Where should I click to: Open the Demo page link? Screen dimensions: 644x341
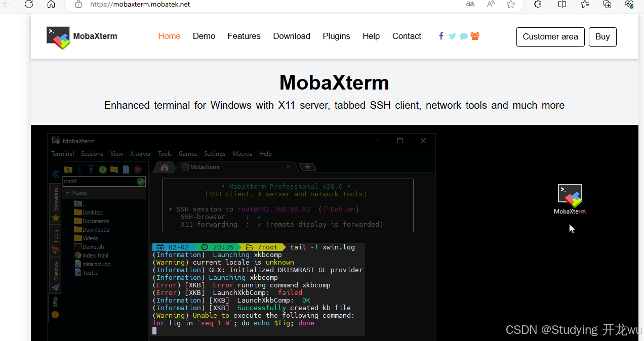204,36
